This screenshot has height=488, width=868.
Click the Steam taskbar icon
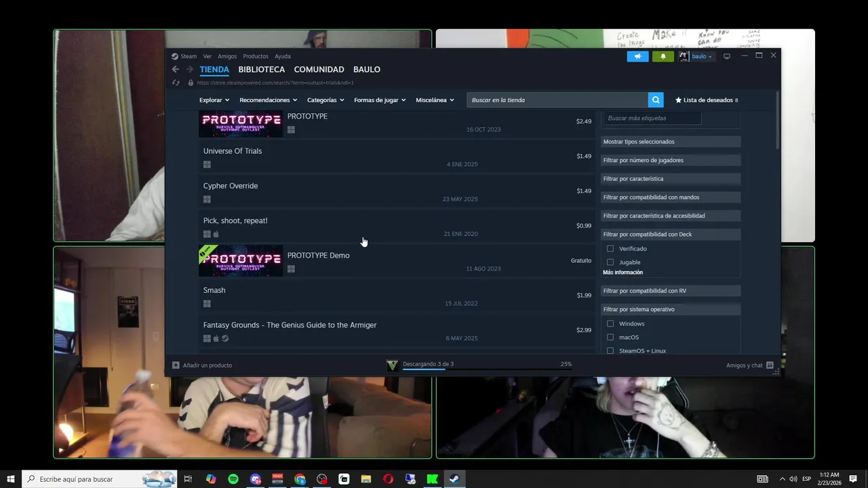(454, 479)
